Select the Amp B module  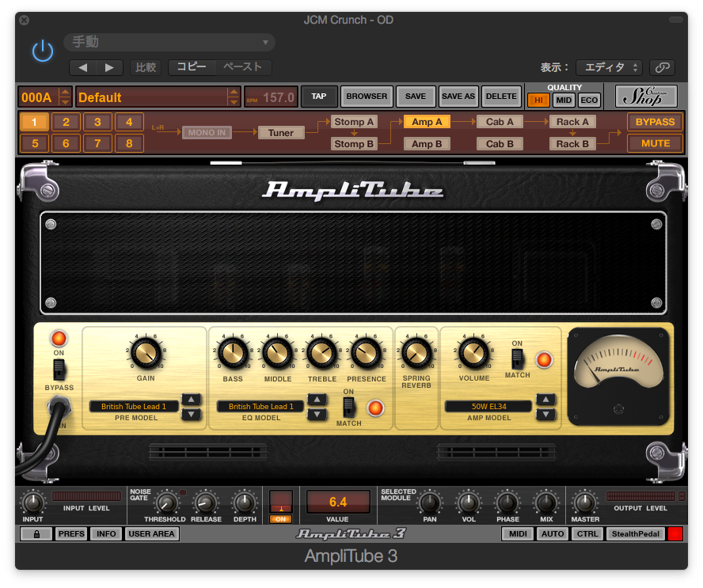point(427,144)
